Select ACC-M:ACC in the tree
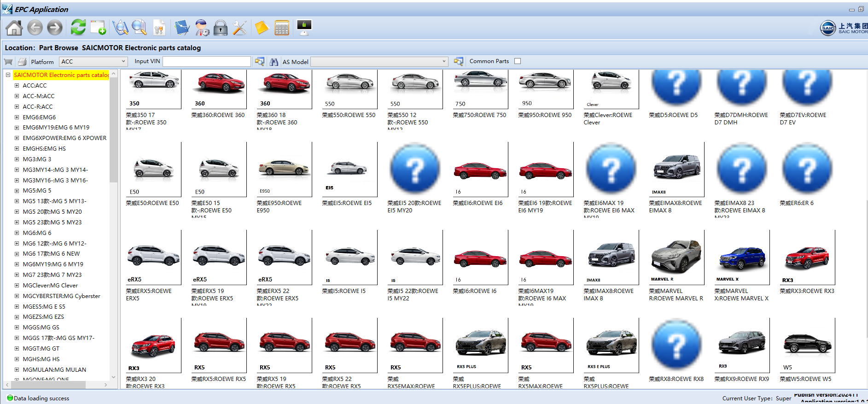This screenshot has height=404, width=868. (39, 96)
